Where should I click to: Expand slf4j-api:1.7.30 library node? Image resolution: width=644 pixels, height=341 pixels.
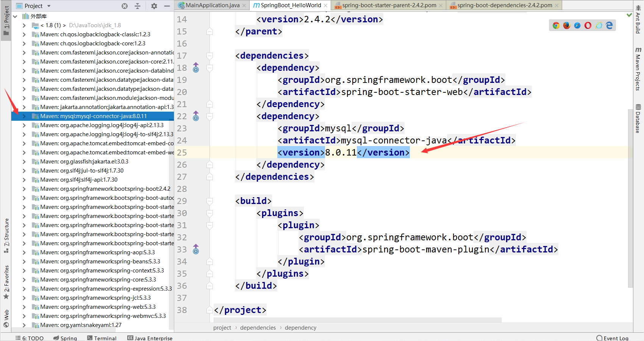[24, 180]
